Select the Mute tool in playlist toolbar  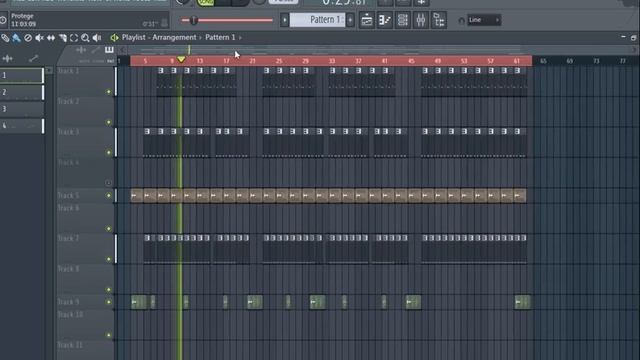pyautogui.click(x=39, y=38)
